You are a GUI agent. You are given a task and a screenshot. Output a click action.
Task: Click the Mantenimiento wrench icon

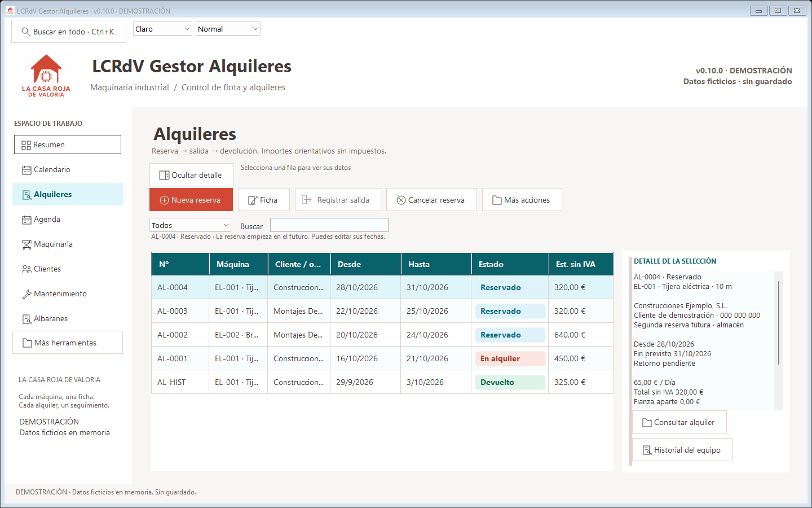tap(27, 294)
